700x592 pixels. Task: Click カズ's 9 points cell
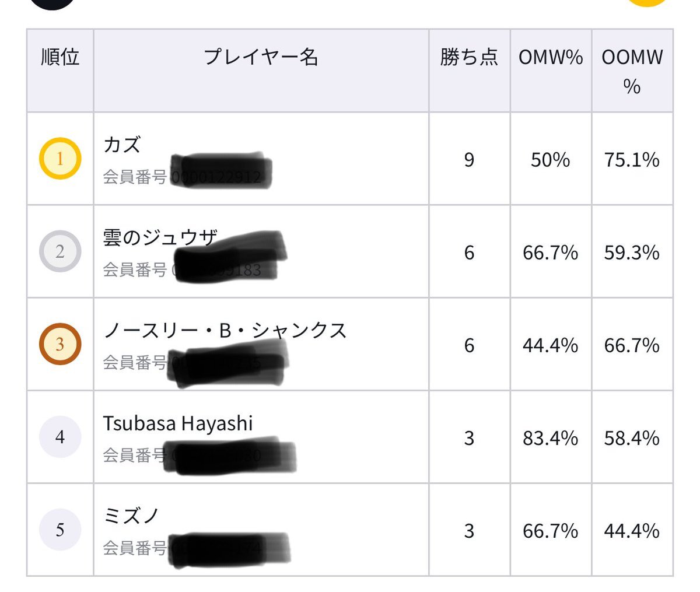click(469, 159)
